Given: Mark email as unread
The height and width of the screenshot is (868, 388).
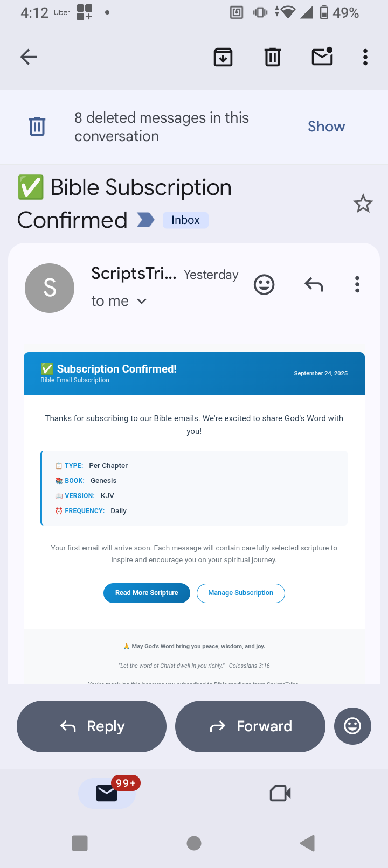Looking at the screenshot, I should (322, 57).
